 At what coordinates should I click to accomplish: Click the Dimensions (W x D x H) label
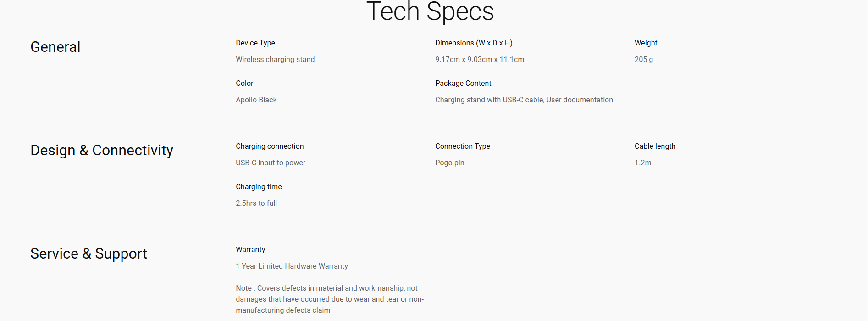[474, 43]
